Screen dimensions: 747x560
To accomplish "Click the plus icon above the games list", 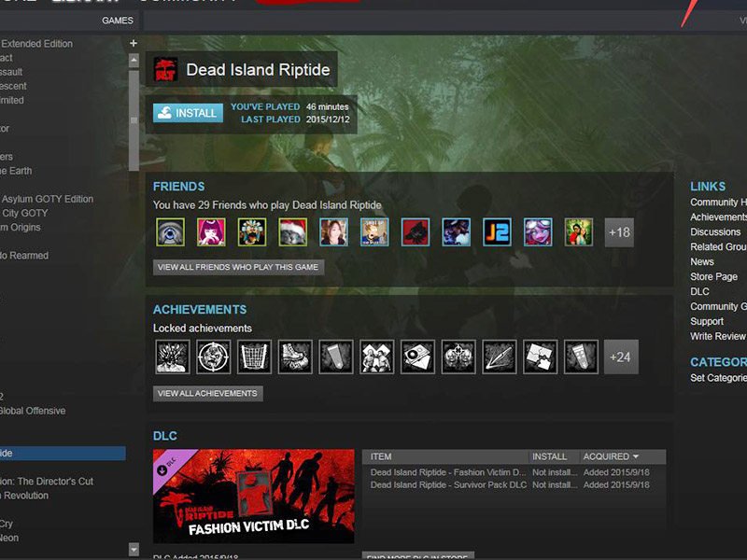I will coord(134,43).
